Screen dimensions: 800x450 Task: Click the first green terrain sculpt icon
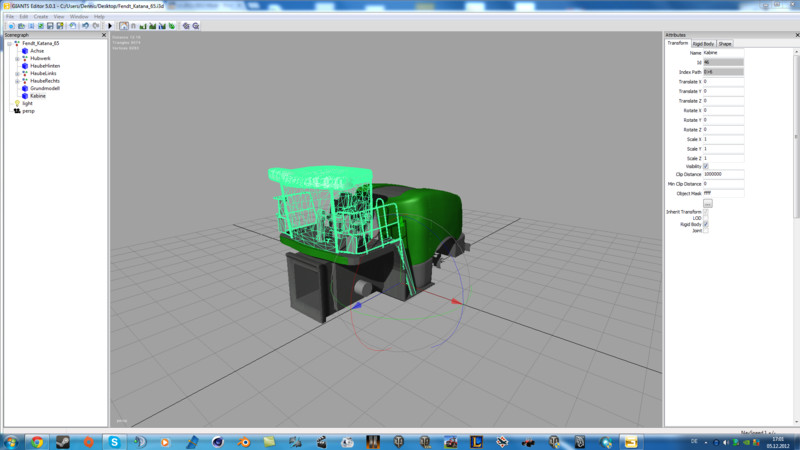click(x=143, y=26)
